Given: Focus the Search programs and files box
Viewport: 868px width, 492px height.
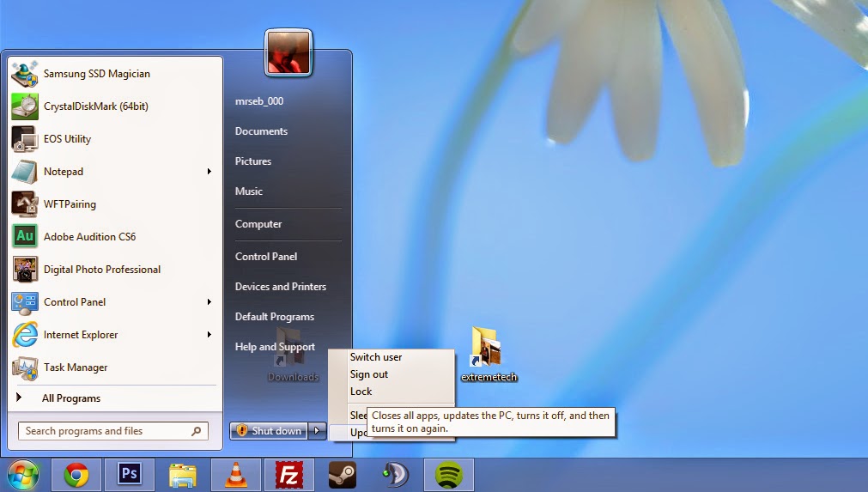Looking at the screenshot, I should [113, 430].
